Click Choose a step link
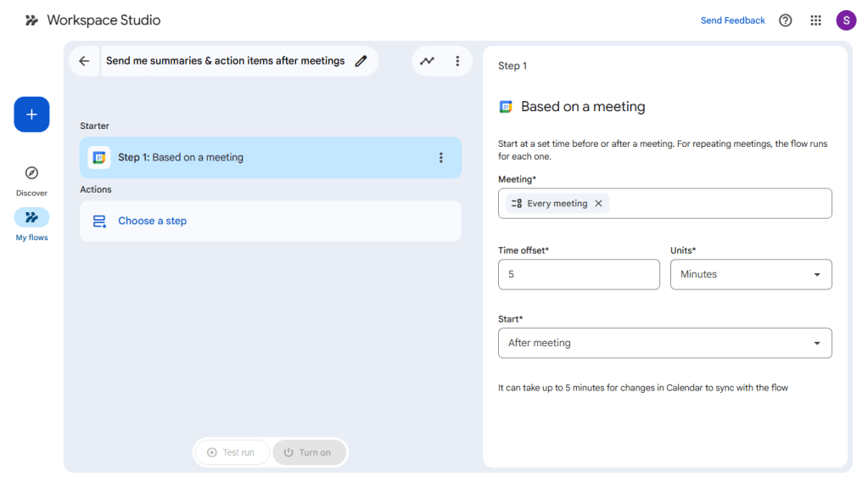This screenshot has width=868, height=488. point(152,221)
